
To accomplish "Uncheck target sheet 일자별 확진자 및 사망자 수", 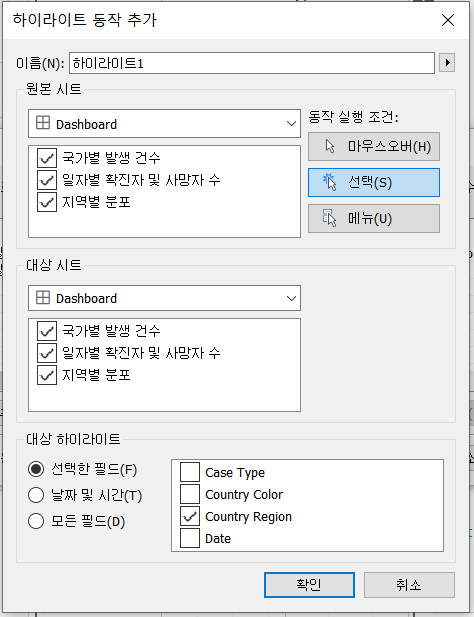I will click(47, 353).
